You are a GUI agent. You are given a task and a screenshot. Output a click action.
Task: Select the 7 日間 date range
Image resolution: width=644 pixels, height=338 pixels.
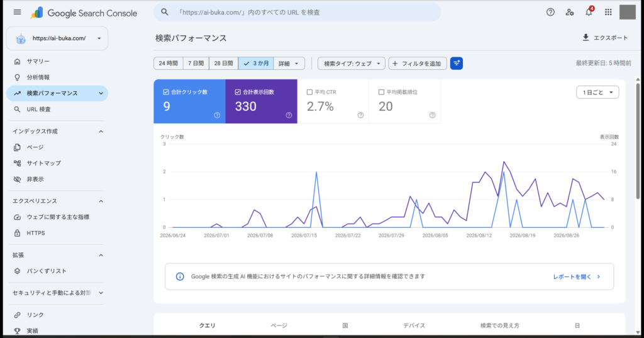click(196, 64)
